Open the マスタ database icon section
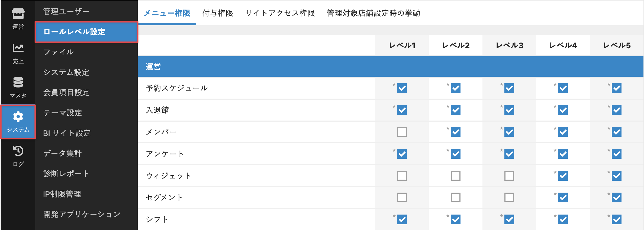The width and height of the screenshot is (644, 230). [18, 87]
